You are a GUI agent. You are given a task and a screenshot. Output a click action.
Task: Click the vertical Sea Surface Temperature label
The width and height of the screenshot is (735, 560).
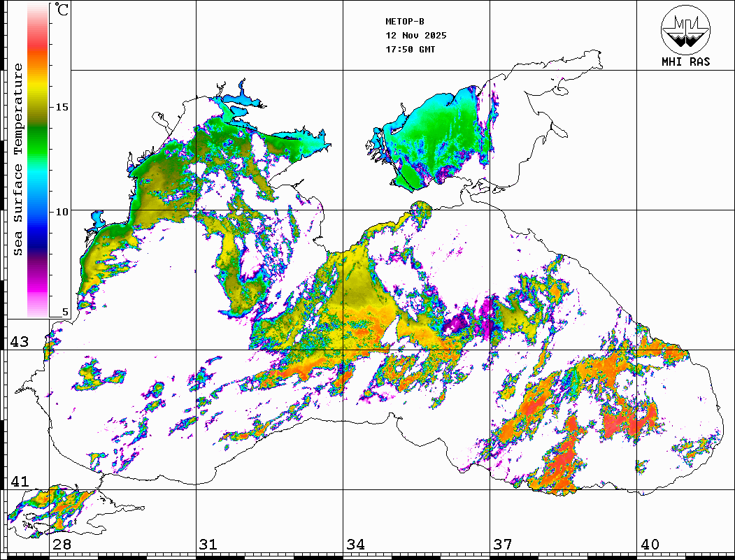click(18, 159)
